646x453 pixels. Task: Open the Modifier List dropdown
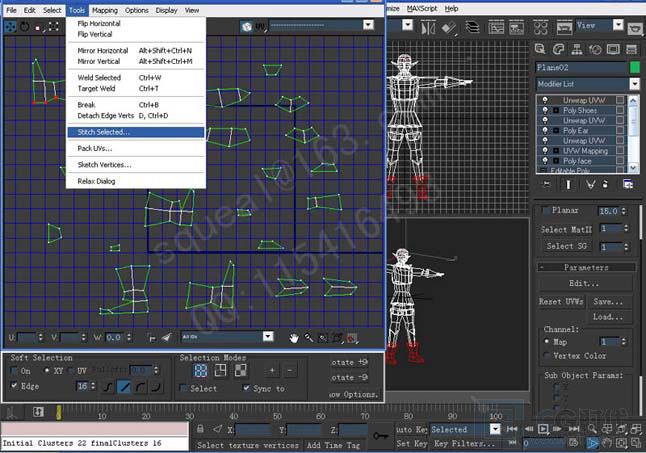[x=634, y=84]
